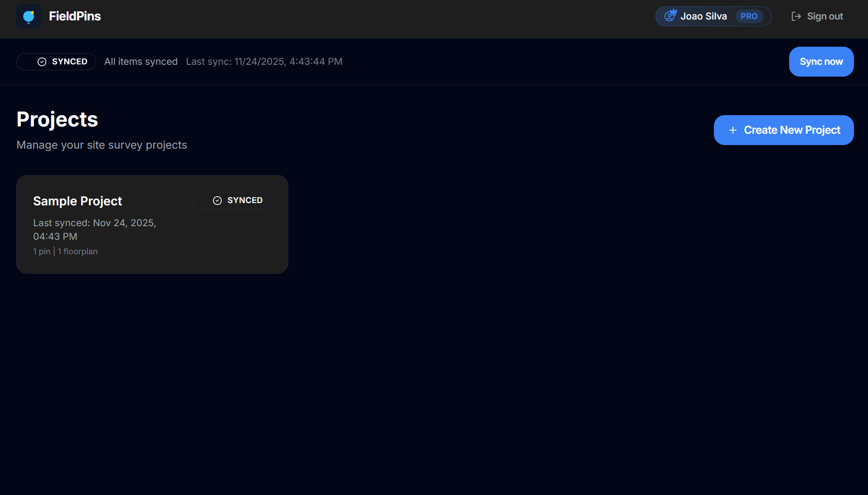
Task: Open the Joao Silva profile avatar icon
Action: [x=670, y=16]
